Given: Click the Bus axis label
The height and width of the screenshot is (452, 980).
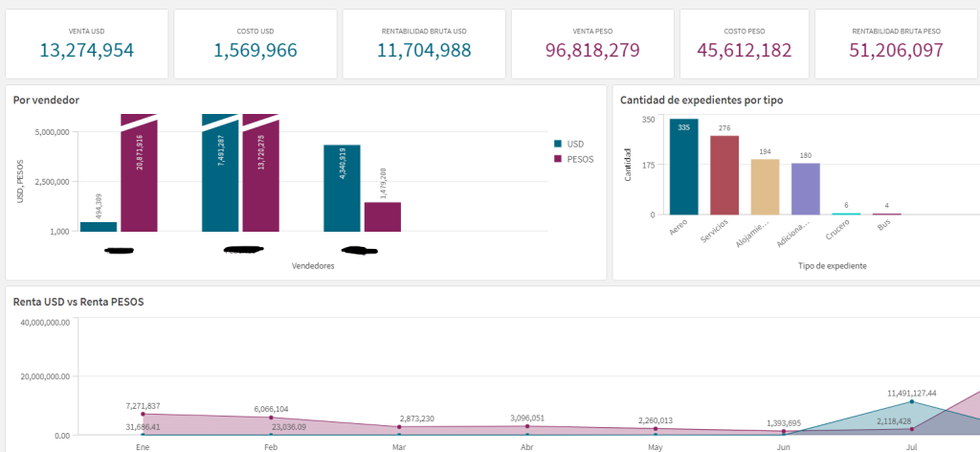Looking at the screenshot, I should pos(883,226).
